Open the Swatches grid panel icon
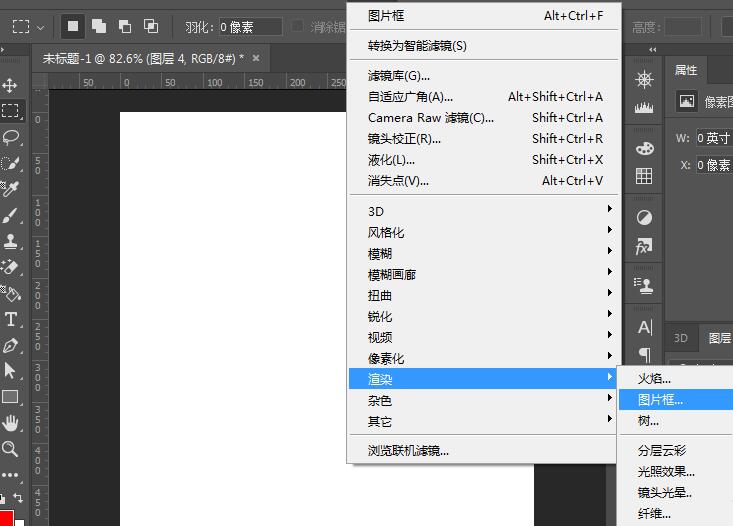733x526 pixels. coord(644,176)
